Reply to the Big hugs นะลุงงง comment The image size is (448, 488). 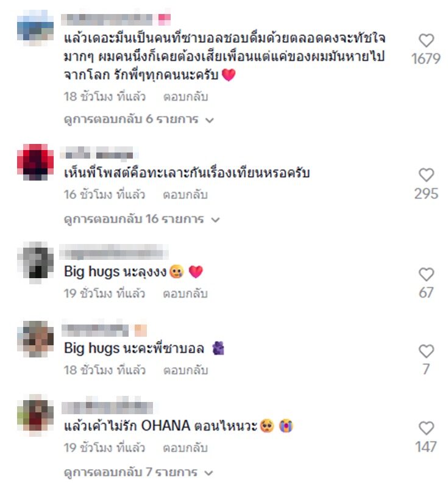[185, 293]
